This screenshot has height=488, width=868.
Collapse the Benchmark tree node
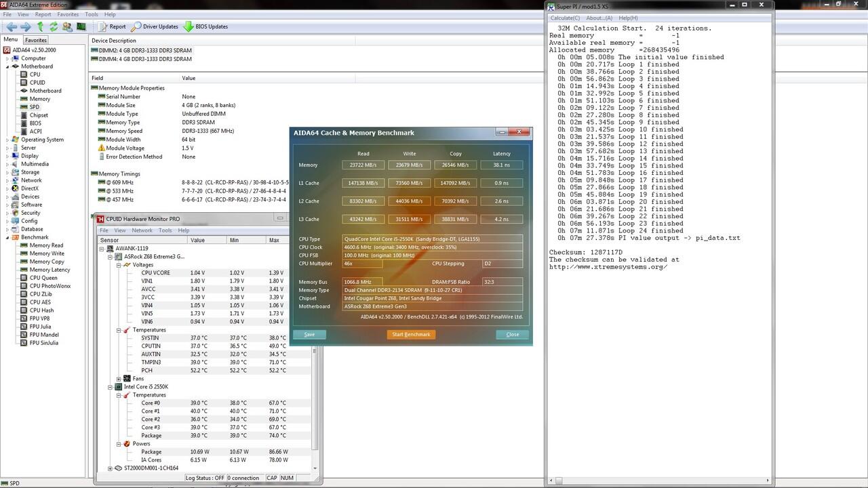pyautogui.click(x=7, y=237)
